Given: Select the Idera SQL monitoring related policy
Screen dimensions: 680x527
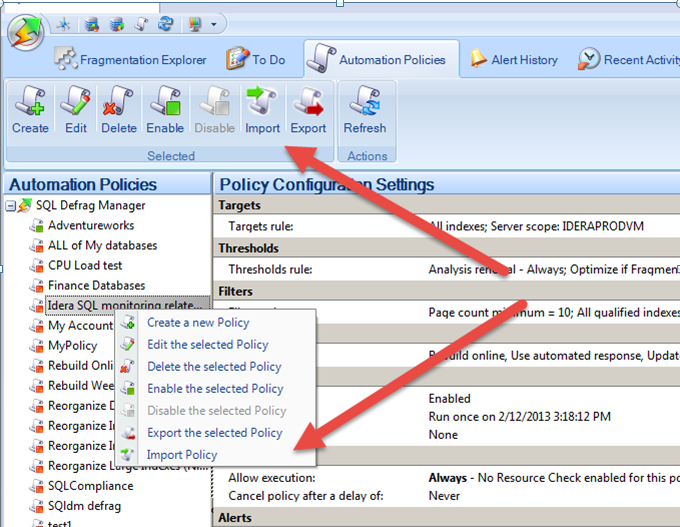Looking at the screenshot, I should pyautogui.click(x=127, y=305).
